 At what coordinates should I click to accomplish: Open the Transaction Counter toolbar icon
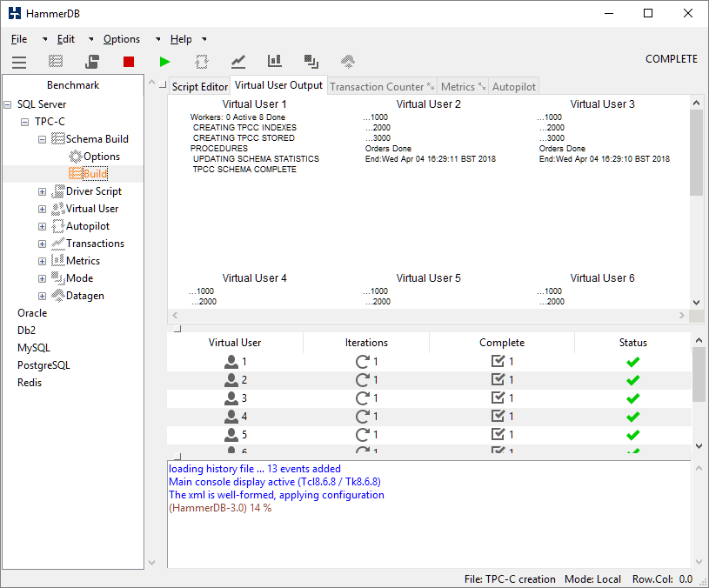pyautogui.click(x=238, y=62)
